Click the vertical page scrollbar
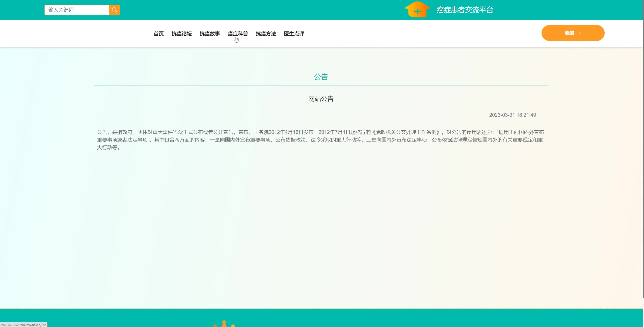Image resolution: width=644 pixels, height=327 pixels. 643,149
